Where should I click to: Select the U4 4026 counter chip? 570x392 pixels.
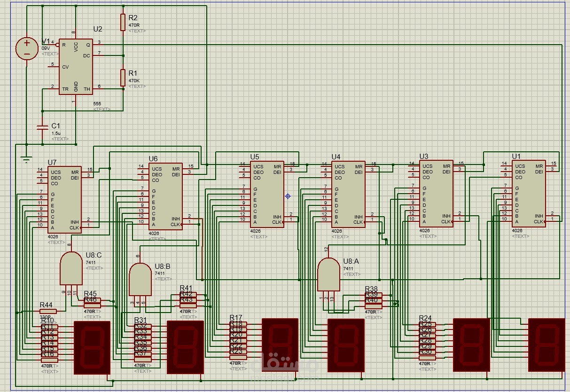tap(349, 195)
